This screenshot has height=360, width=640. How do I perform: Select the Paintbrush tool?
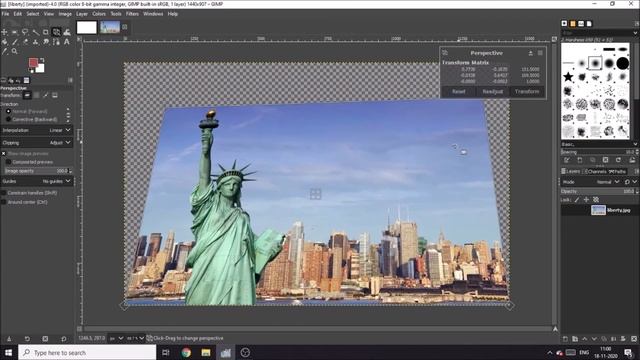click(15, 42)
